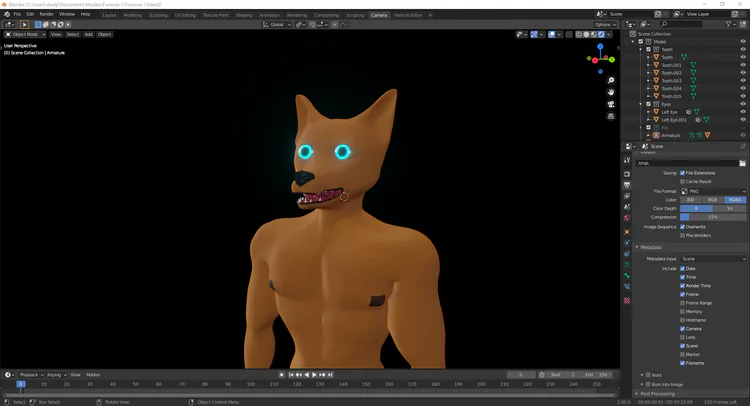The height and width of the screenshot is (406, 750).
Task: Click the zoom viewport magnifier gizmo
Action: [611, 80]
